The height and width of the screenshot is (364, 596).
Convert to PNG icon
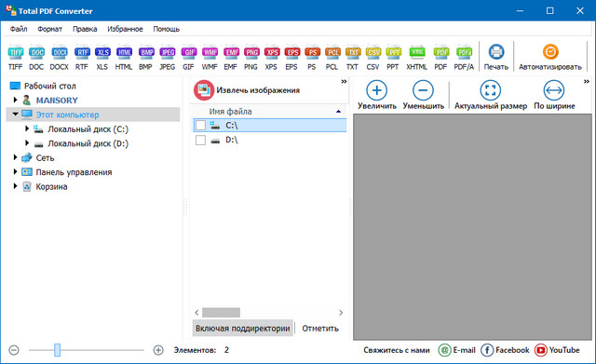(x=251, y=52)
